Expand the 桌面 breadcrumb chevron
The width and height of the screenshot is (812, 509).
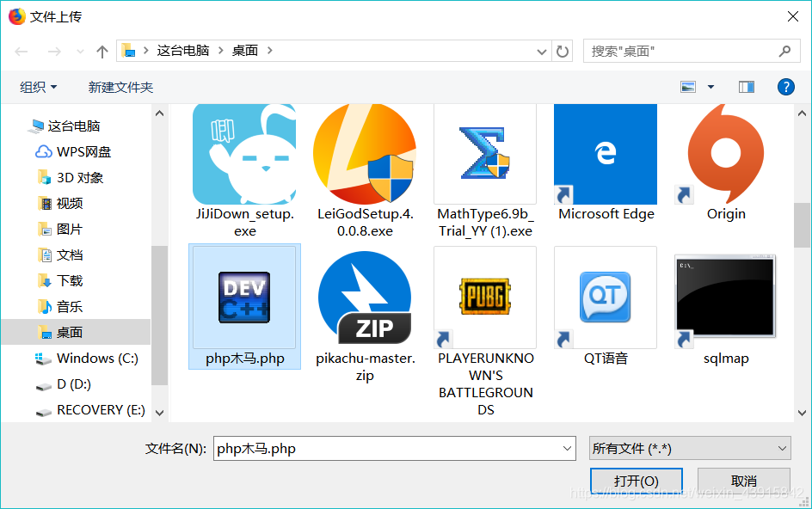click(x=270, y=50)
